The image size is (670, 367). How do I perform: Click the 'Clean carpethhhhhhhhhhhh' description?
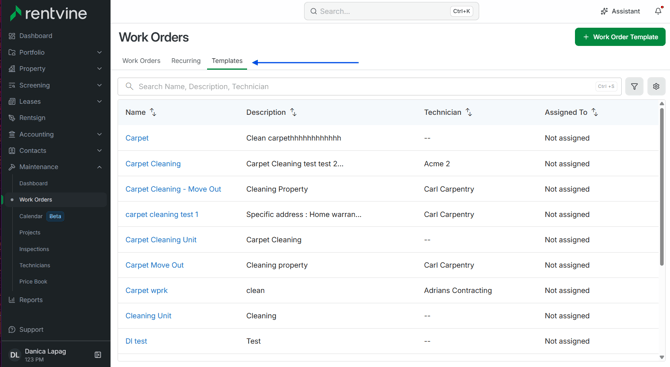point(294,138)
